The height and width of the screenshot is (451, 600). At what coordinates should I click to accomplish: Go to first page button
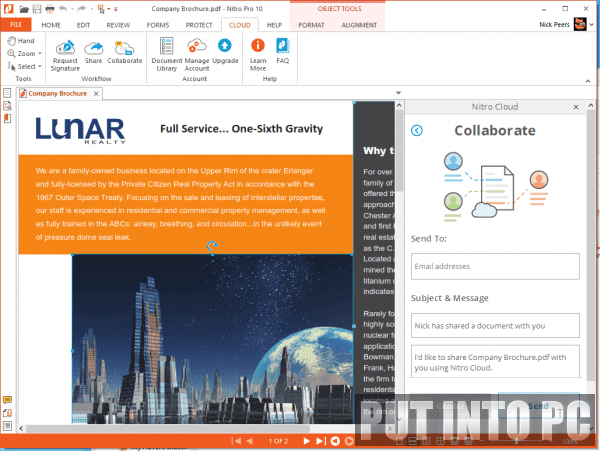point(236,441)
